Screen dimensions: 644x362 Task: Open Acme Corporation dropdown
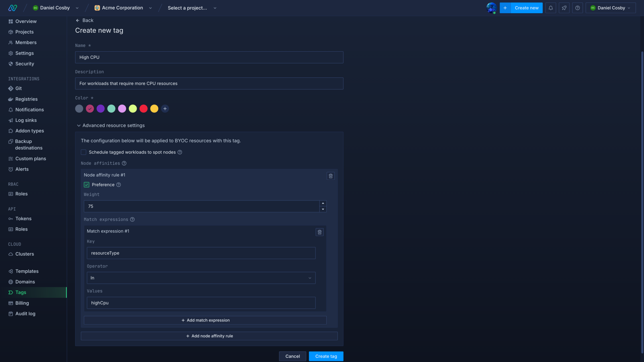[x=150, y=8]
